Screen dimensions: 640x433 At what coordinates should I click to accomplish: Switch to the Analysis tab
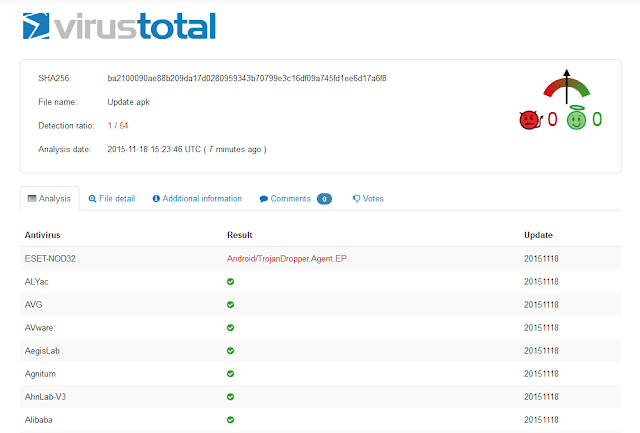click(x=49, y=199)
